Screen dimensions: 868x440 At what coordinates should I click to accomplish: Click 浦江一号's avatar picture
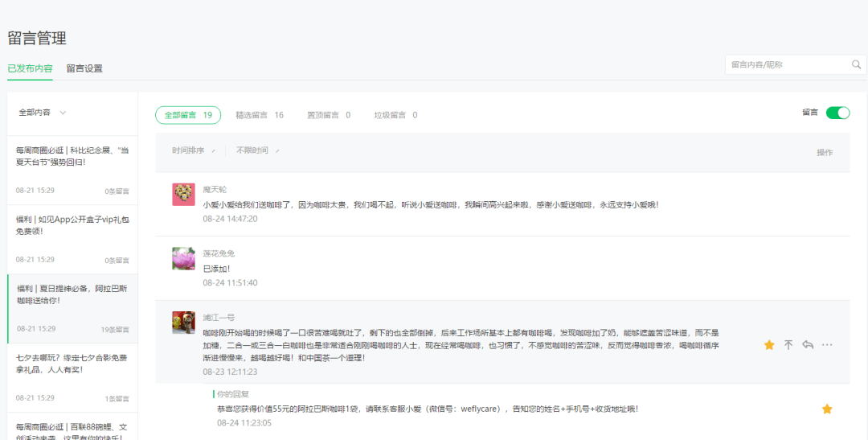tap(183, 323)
